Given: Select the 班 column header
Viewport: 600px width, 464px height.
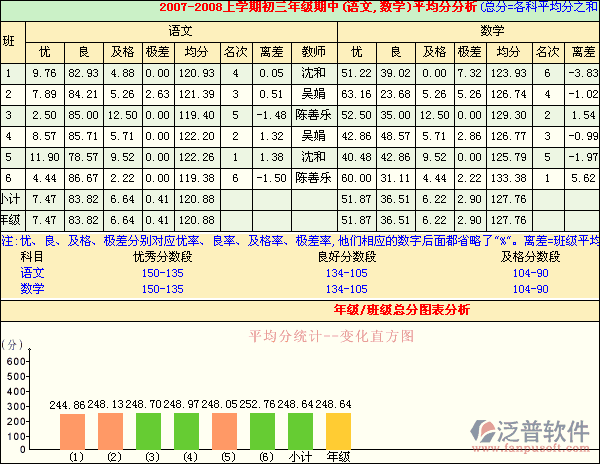Looking at the screenshot, I should coord(9,41).
